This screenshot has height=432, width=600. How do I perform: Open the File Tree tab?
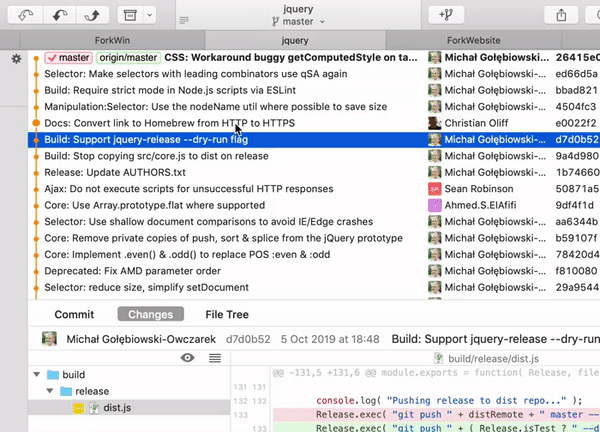point(227,315)
